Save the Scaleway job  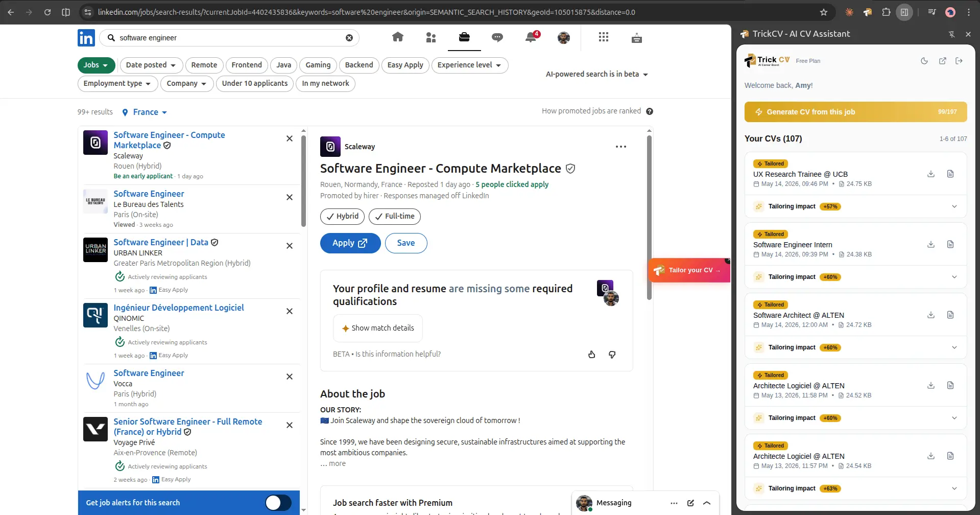[406, 243]
